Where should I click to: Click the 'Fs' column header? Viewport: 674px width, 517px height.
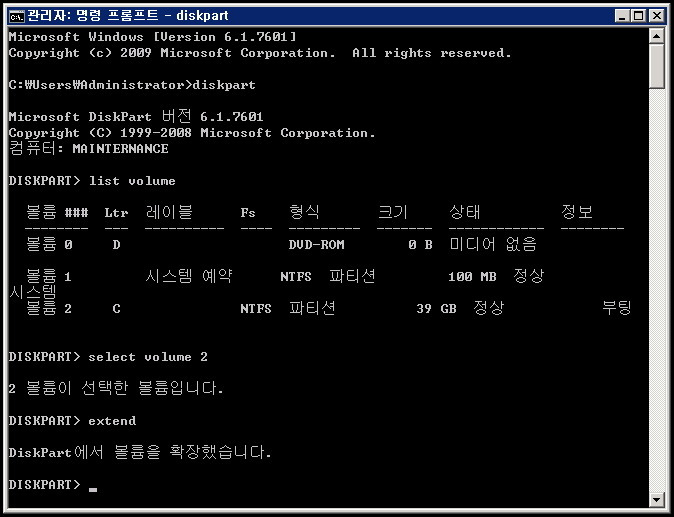pos(248,213)
